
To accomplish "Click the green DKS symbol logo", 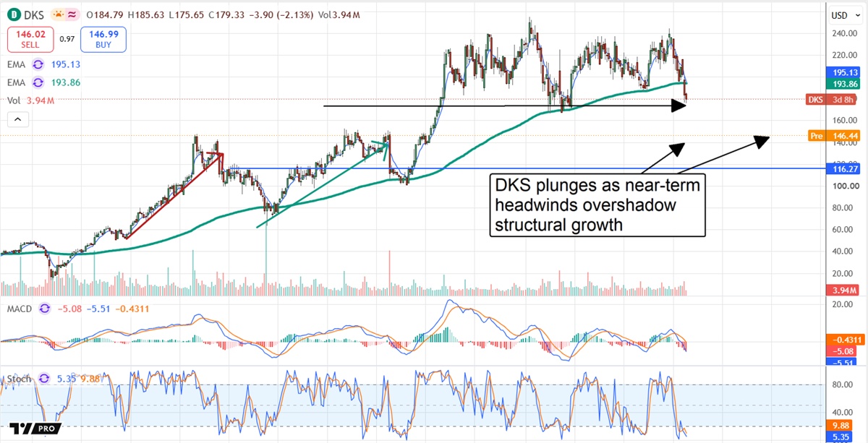I will click(13, 14).
